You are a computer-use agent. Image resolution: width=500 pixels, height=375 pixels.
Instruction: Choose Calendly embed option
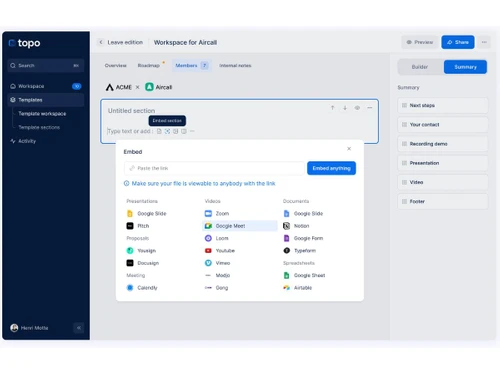click(x=142, y=288)
